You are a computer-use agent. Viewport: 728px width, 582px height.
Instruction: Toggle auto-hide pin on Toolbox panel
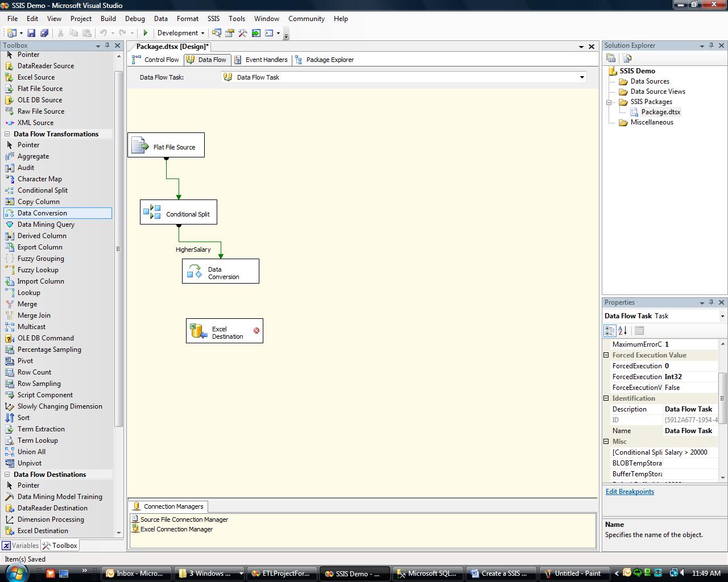tap(107, 45)
